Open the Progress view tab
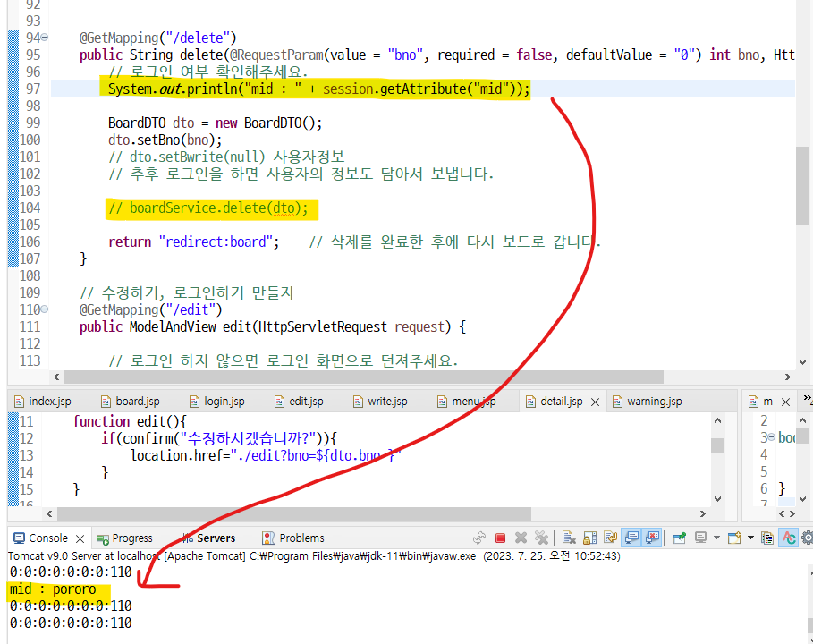813x644 pixels. click(x=124, y=538)
